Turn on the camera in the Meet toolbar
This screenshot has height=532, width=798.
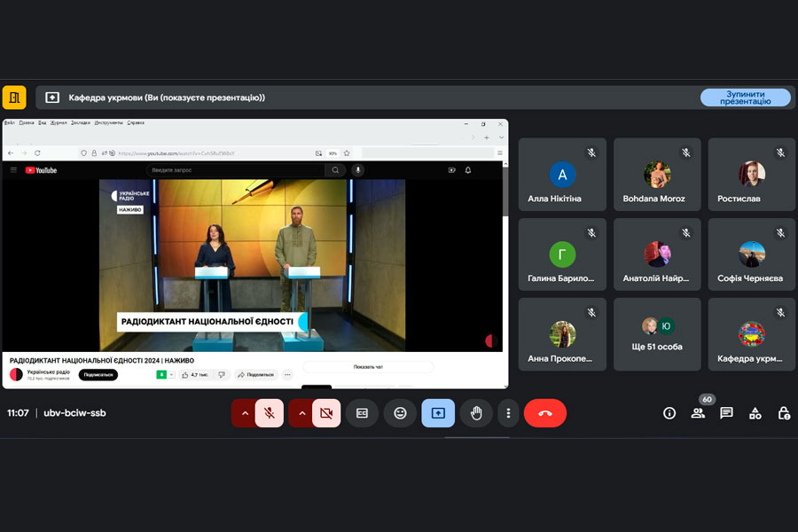point(326,413)
